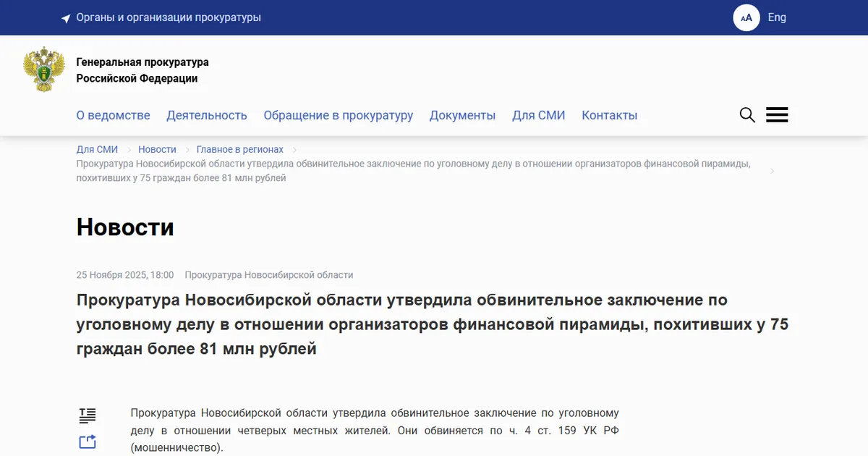Toggle the accessibility font size button

(746, 17)
